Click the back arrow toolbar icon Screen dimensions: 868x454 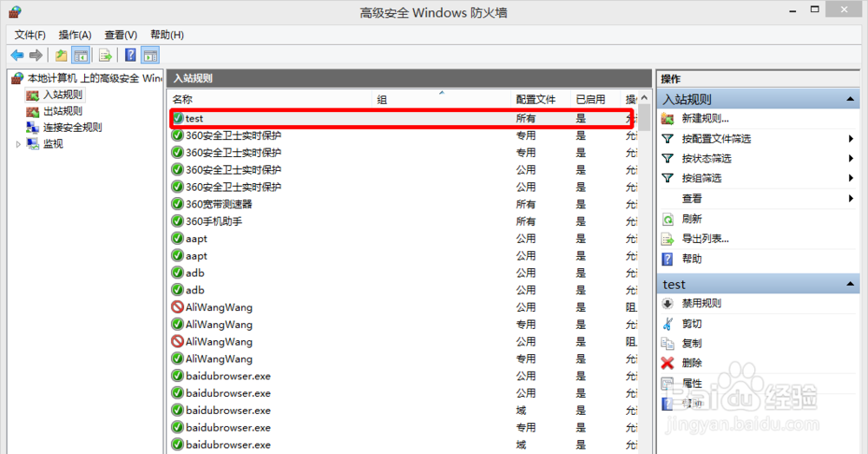[x=17, y=56]
